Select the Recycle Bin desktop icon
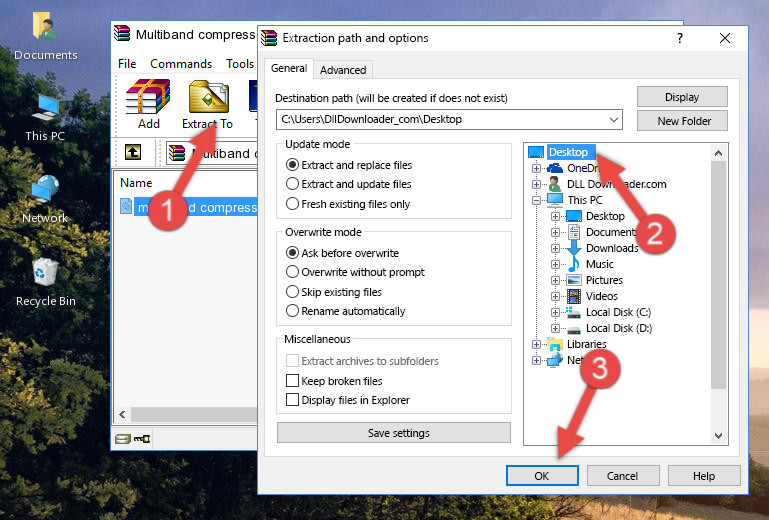The image size is (769, 520). pos(45,282)
